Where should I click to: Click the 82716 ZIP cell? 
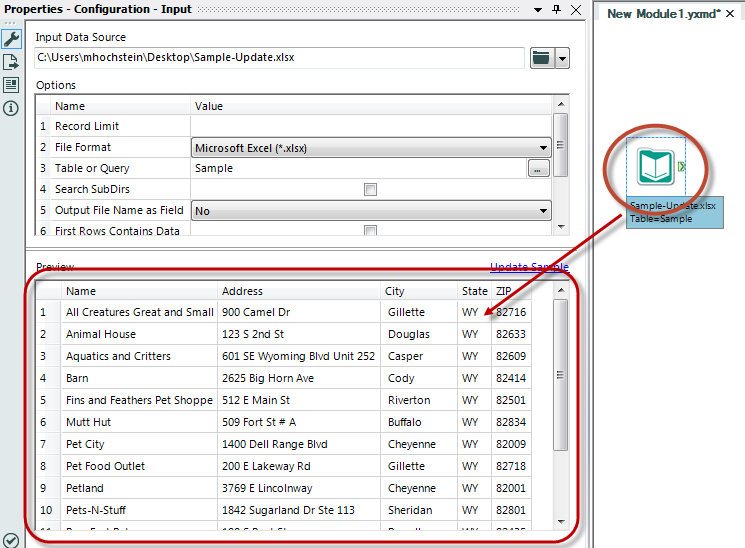(x=511, y=312)
